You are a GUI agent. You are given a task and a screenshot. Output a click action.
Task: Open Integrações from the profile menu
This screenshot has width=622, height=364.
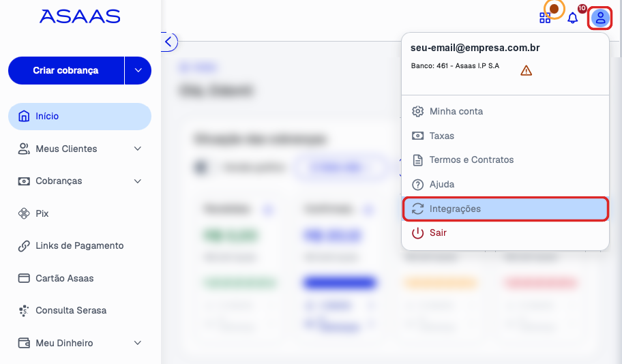[505, 209]
